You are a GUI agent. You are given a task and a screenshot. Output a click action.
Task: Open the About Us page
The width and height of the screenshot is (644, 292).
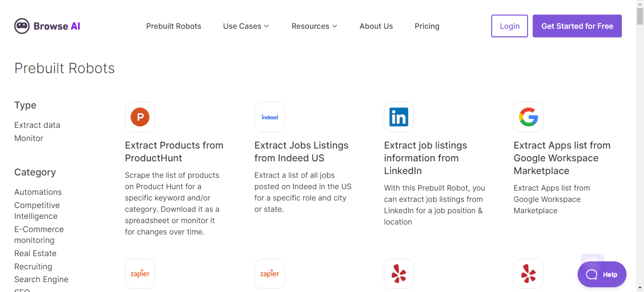(x=376, y=26)
